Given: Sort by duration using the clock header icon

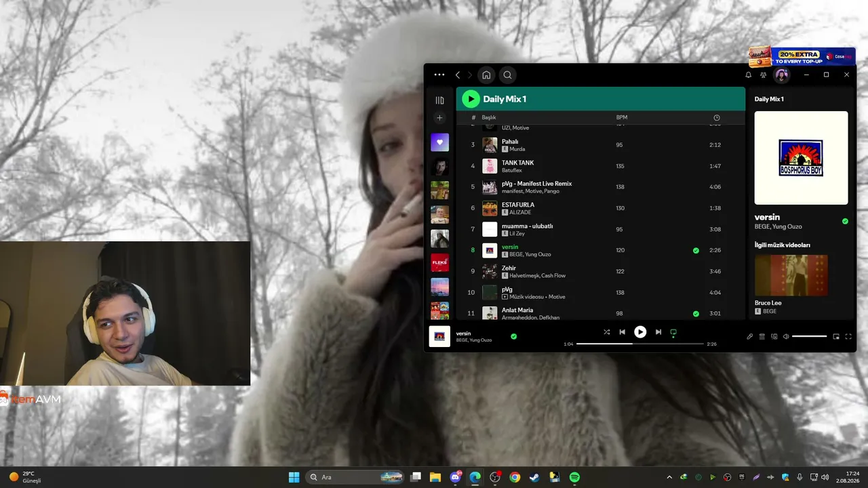Looking at the screenshot, I should click(x=717, y=118).
